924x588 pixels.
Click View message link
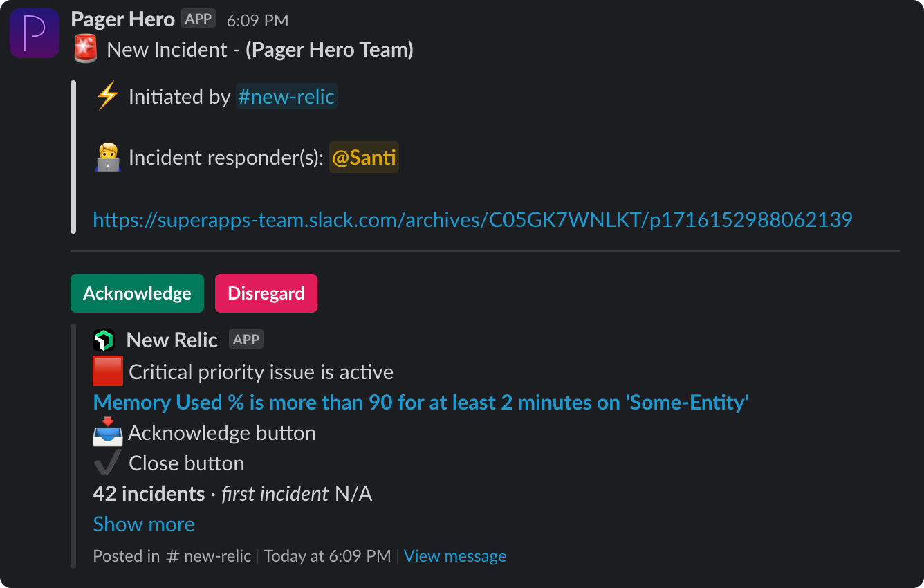pos(455,556)
